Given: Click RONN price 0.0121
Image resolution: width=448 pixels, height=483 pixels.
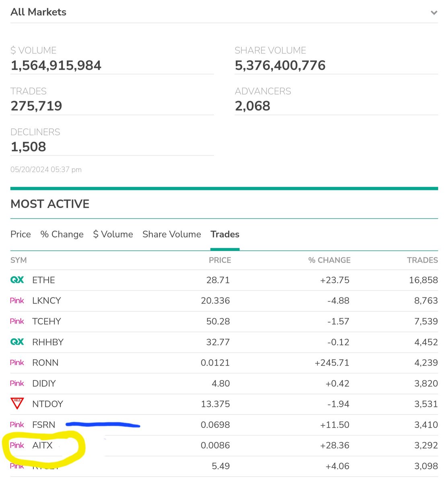Looking at the screenshot, I should tap(215, 363).
